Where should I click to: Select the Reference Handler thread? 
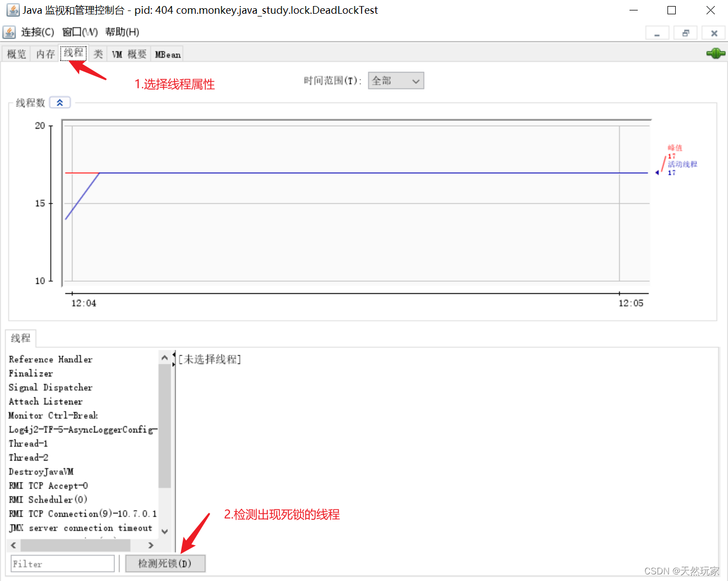pos(51,359)
